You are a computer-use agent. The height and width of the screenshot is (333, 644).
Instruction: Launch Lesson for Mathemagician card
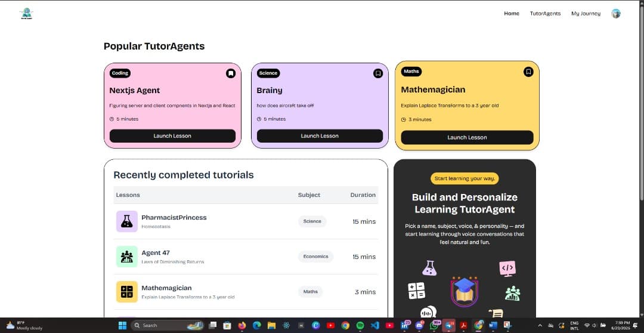click(467, 137)
